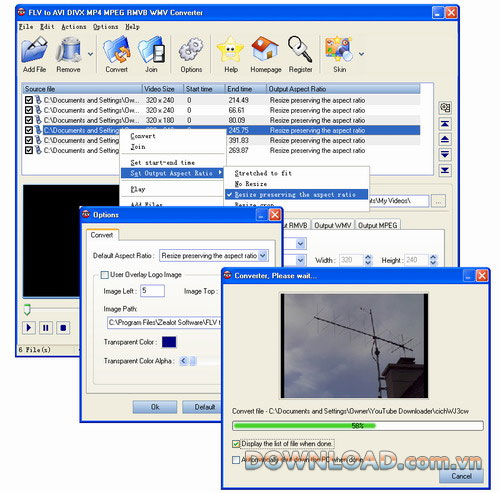Click the Height spinner arrows
Viewport: 500px width, 493px height.
click(x=433, y=260)
